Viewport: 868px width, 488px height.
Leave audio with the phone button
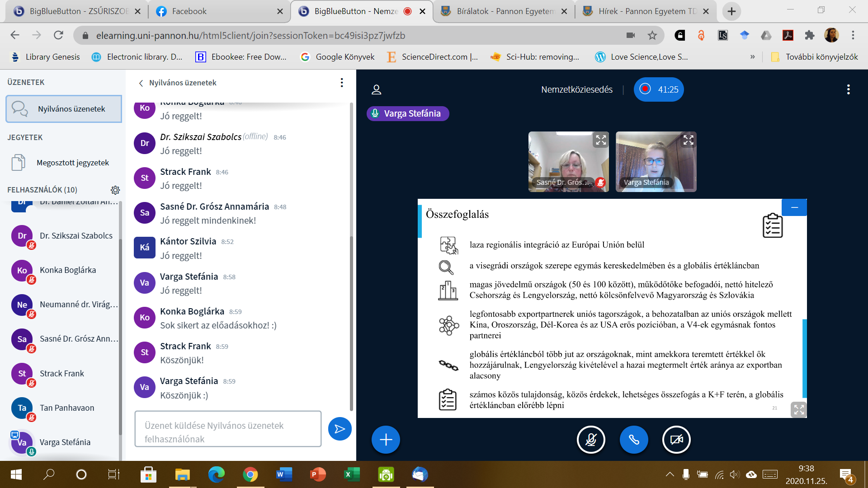coord(634,439)
